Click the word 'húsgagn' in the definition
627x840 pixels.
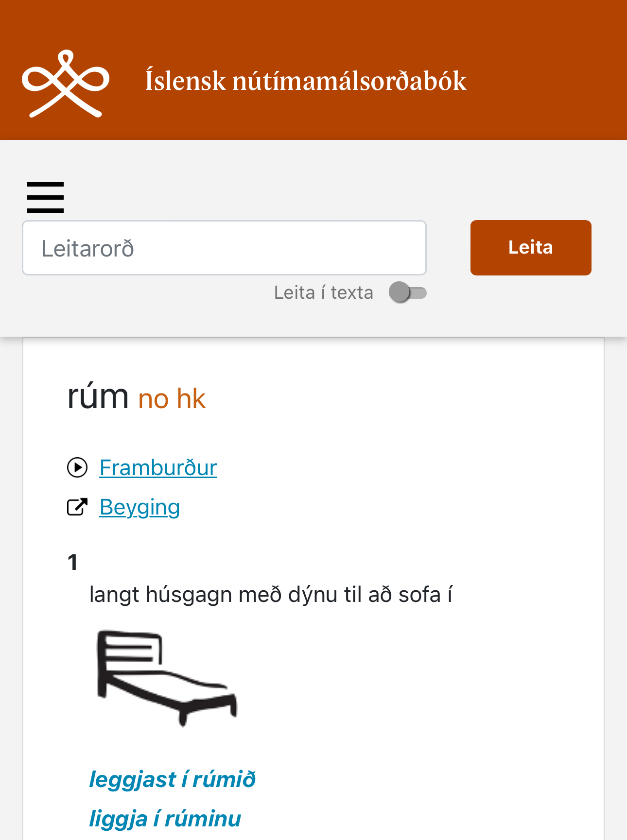[189, 595]
